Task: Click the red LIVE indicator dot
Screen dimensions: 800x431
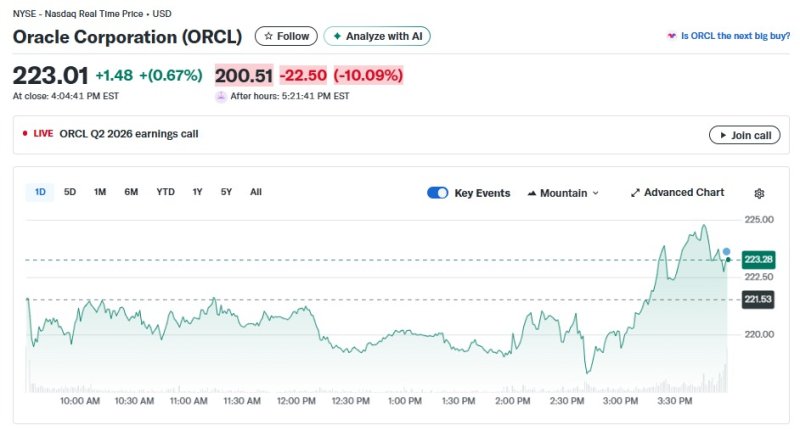Action: 25,133
